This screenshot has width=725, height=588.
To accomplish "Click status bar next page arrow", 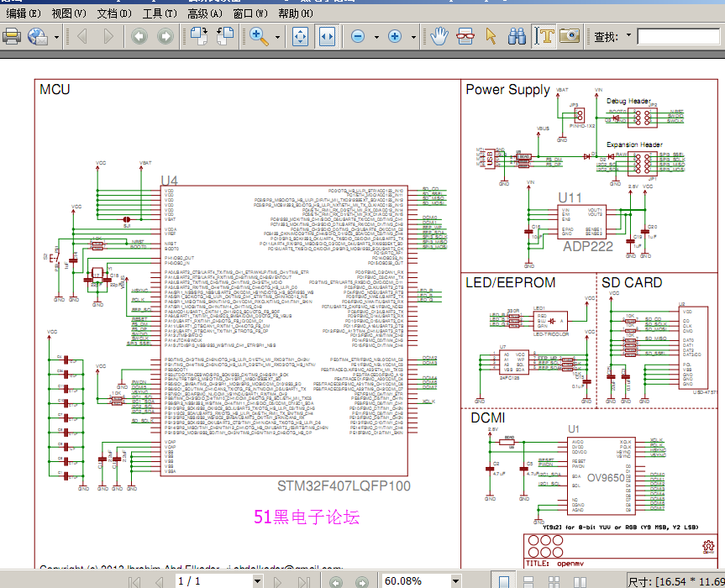I will 278,581.
